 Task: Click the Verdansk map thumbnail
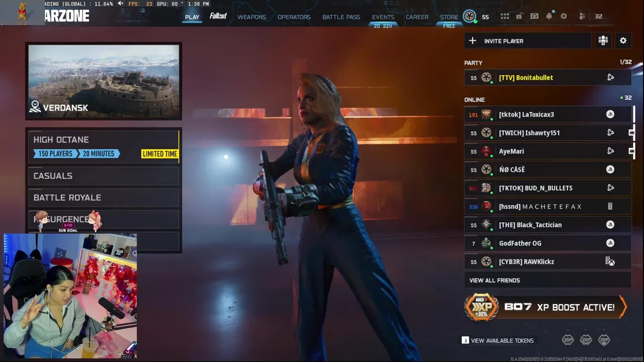pos(104,81)
